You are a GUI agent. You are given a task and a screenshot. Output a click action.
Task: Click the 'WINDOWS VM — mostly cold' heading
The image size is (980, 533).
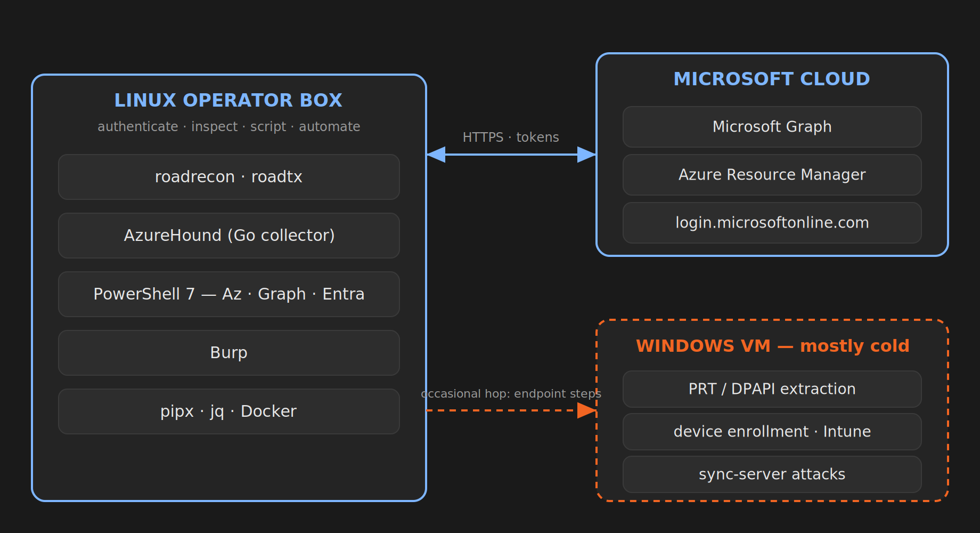[772, 346]
